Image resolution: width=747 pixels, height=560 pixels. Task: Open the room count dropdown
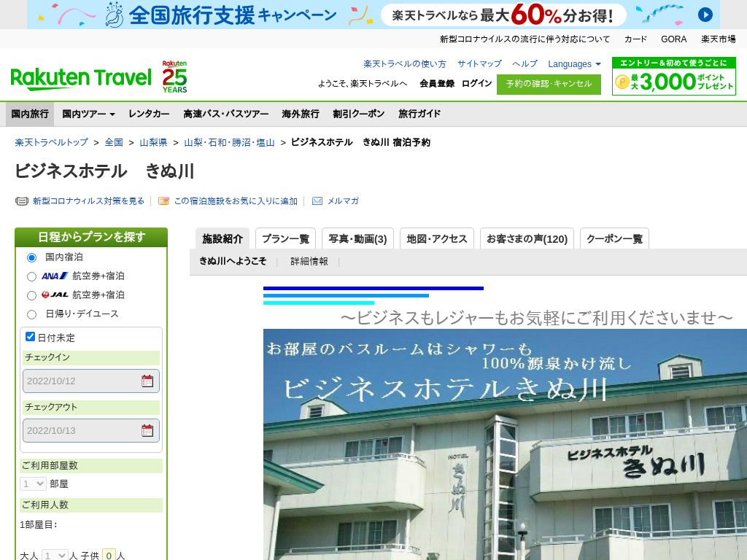pos(33,484)
